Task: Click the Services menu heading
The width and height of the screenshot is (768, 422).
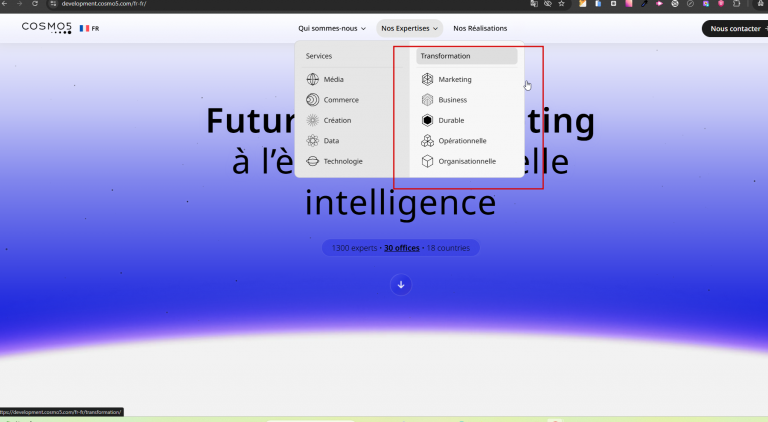Action: click(x=319, y=56)
